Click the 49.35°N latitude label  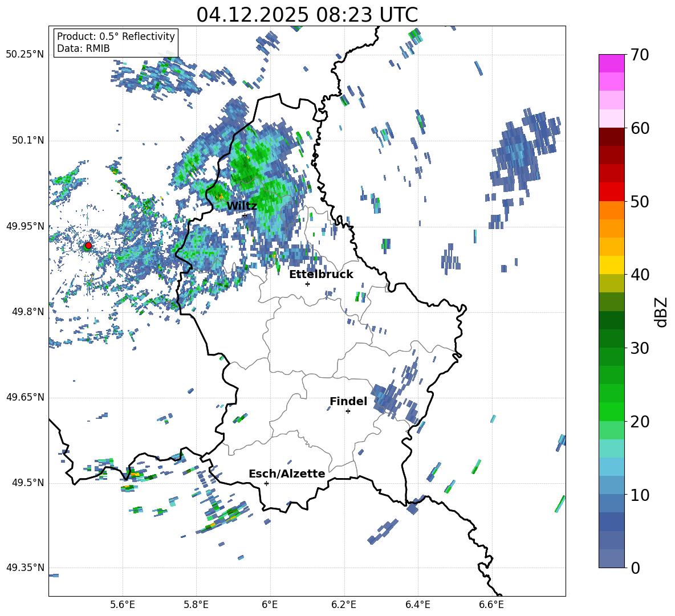25,568
